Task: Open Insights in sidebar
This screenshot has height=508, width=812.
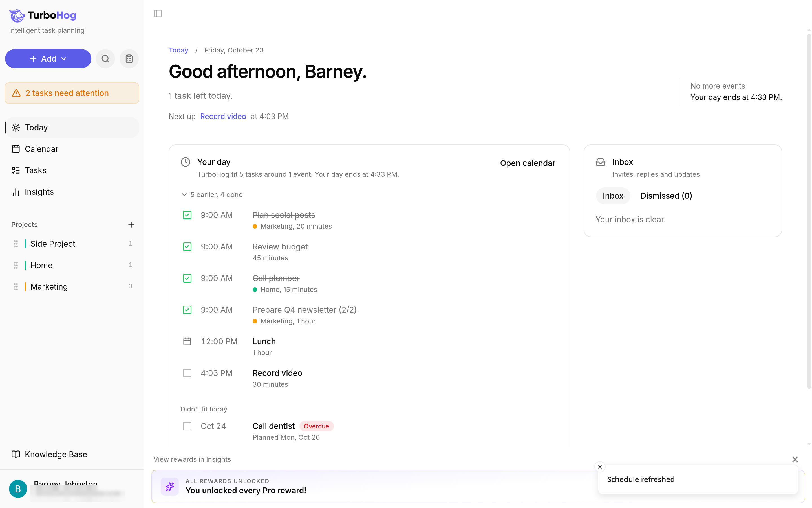Action: [72, 192]
